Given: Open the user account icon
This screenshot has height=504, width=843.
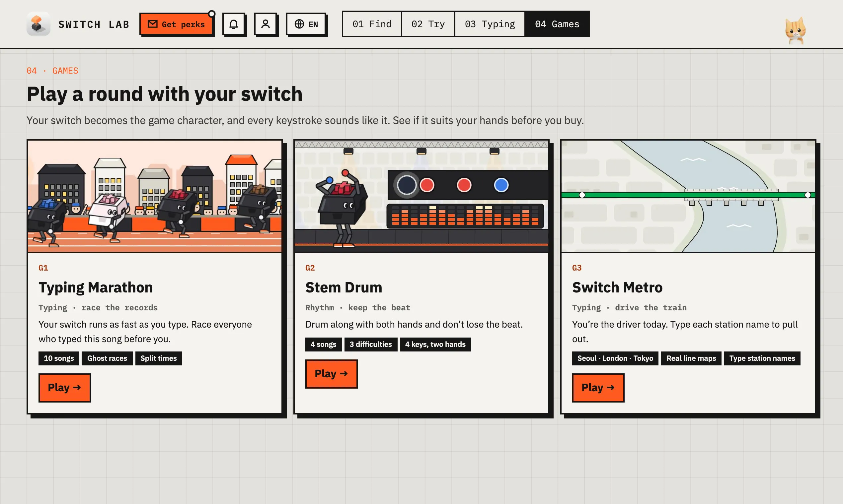Looking at the screenshot, I should tap(266, 24).
